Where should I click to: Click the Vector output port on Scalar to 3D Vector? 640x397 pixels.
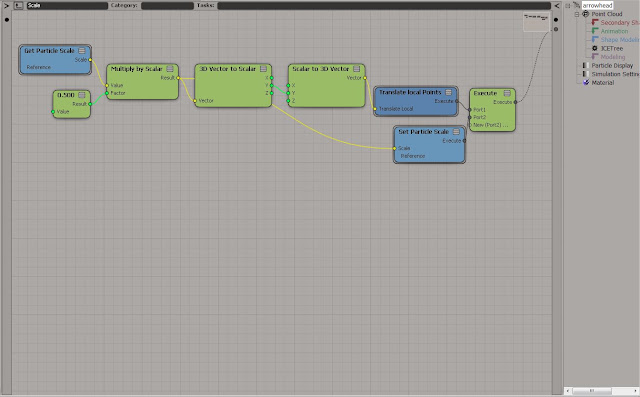365,78
